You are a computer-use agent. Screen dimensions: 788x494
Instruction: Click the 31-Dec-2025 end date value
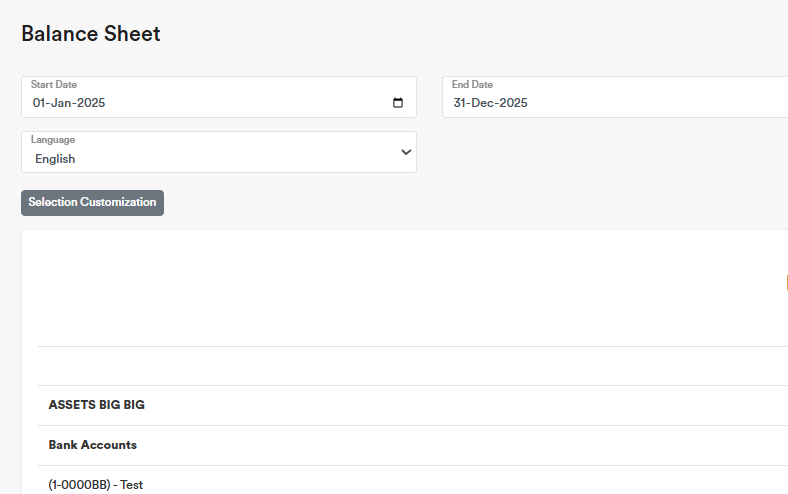[490, 103]
